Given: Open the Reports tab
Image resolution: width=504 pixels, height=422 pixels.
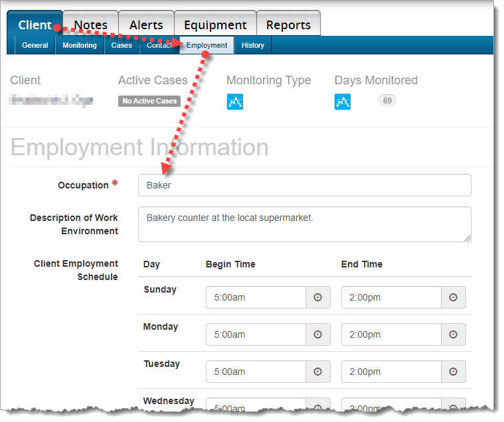Looking at the screenshot, I should 288,25.
